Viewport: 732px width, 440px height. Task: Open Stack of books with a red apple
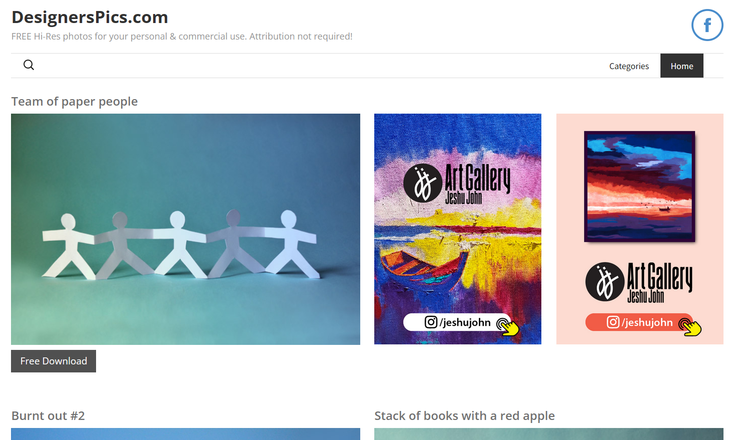click(x=465, y=415)
